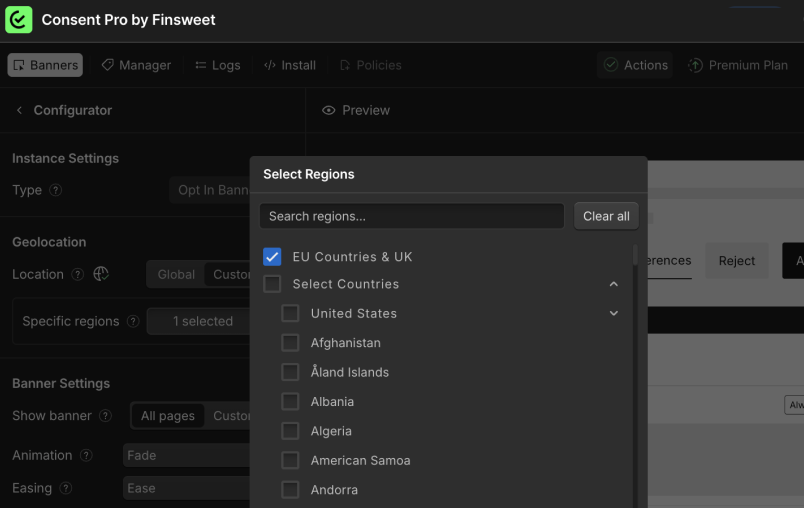Click the Geolocation section heading
The width and height of the screenshot is (804, 508).
[49, 242]
